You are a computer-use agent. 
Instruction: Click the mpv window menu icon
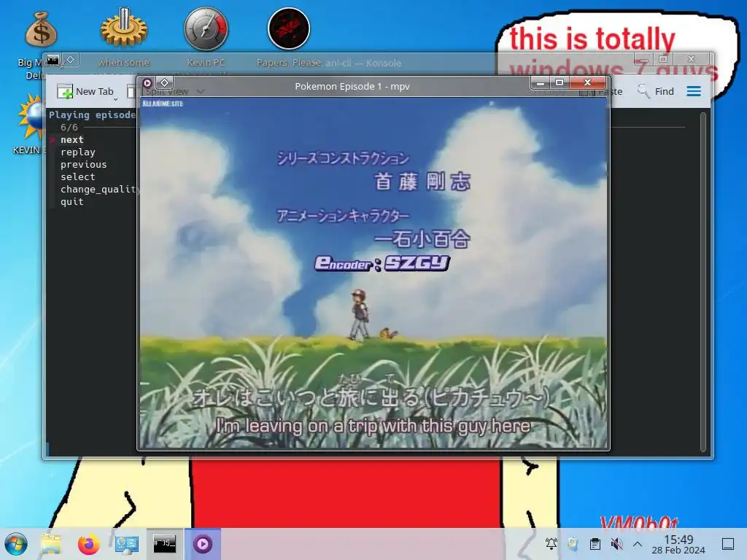click(147, 83)
